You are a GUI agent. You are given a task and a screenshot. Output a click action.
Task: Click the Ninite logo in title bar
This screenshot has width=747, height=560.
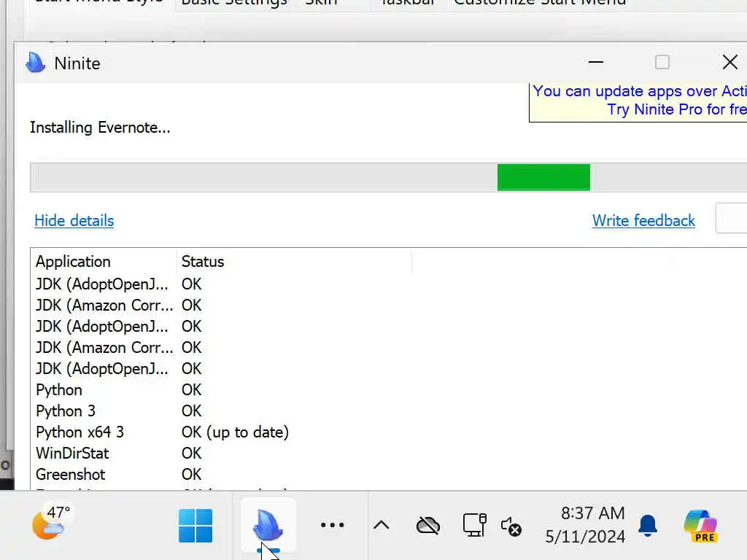[x=35, y=63]
